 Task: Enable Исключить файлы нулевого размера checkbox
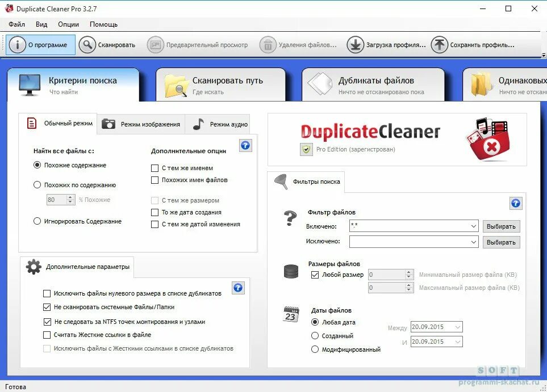coord(47,293)
